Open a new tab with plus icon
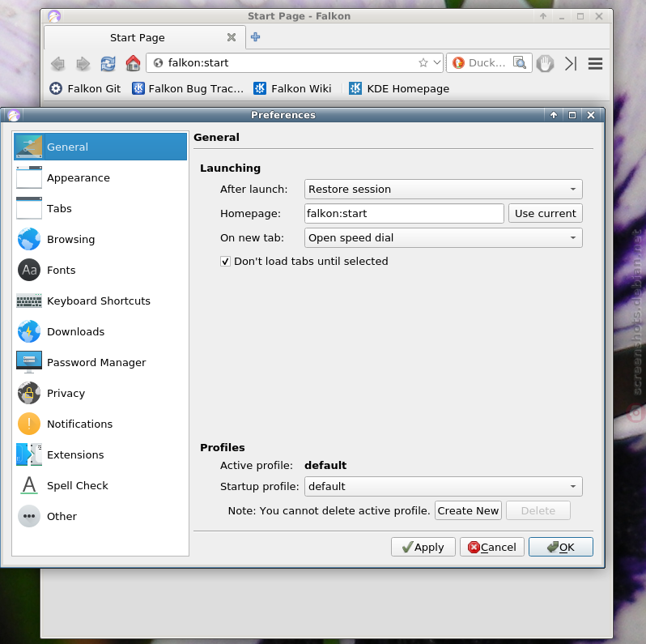 tap(256, 37)
